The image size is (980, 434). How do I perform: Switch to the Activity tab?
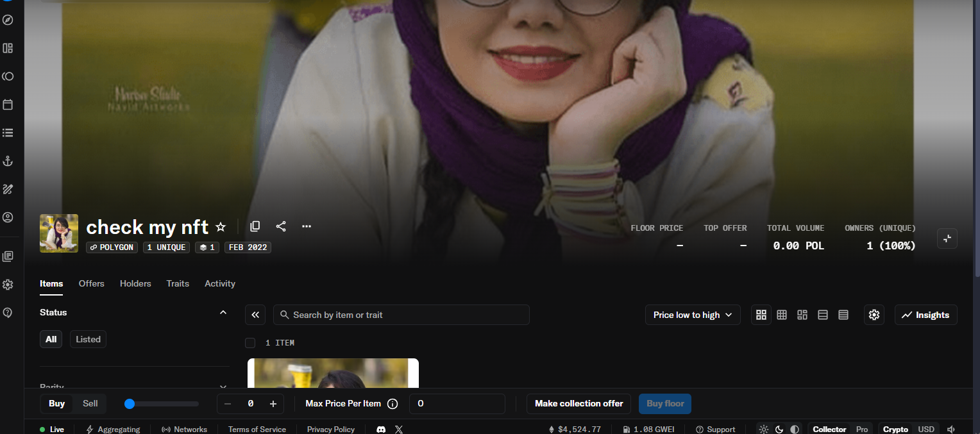(x=220, y=283)
